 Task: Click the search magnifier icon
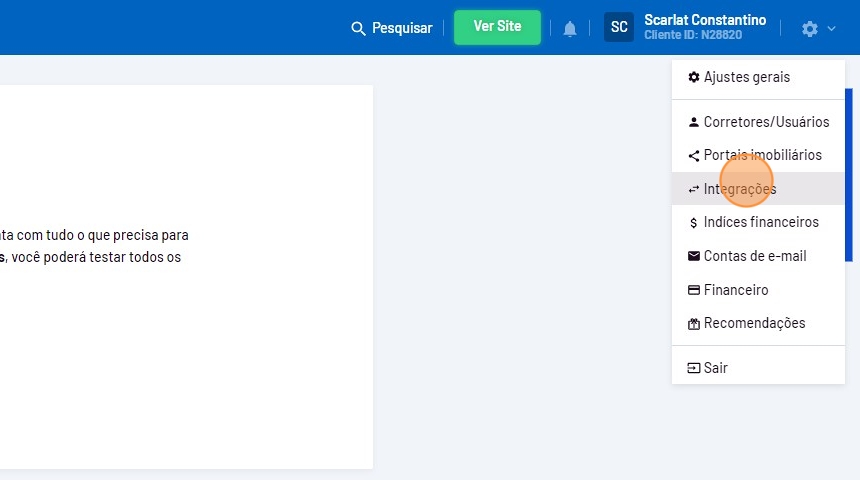coord(359,29)
